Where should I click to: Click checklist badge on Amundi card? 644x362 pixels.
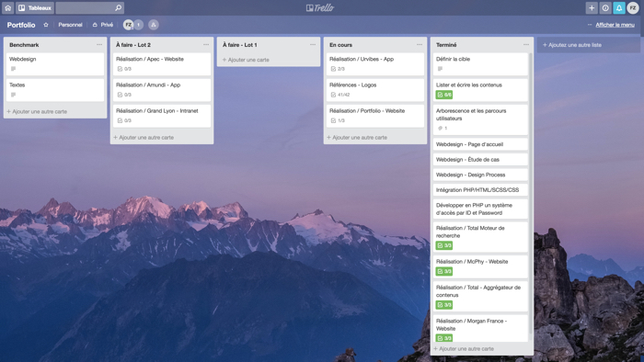(124, 95)
